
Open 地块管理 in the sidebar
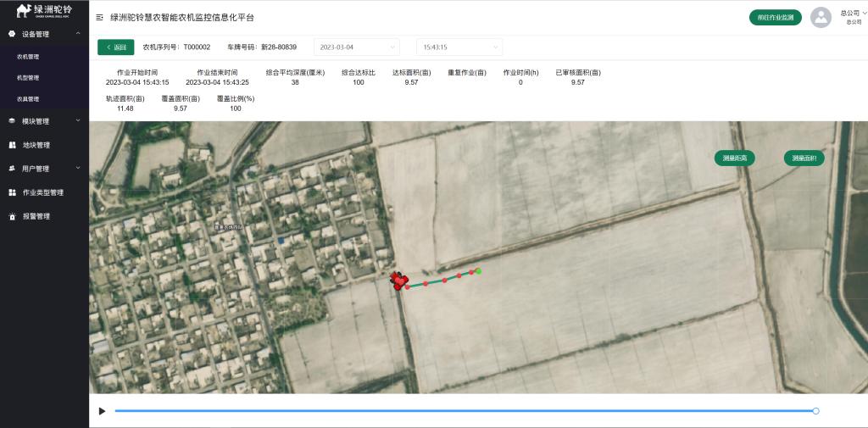tap(36, 145)
